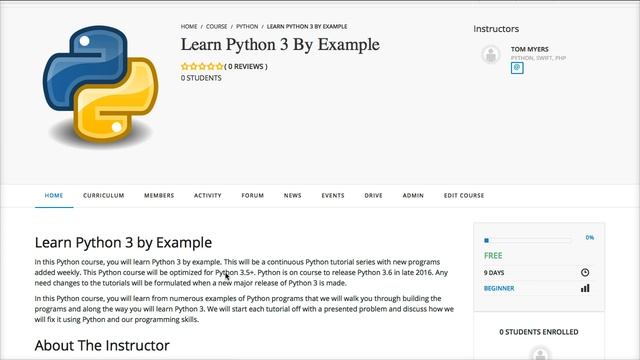Open the Edit Course tab

(x=464, y=196)
